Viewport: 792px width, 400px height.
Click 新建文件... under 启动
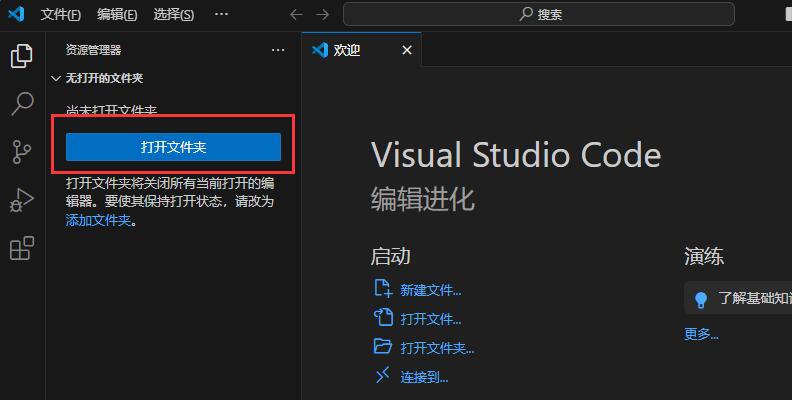pyautogui.click(x=430, y=290)
